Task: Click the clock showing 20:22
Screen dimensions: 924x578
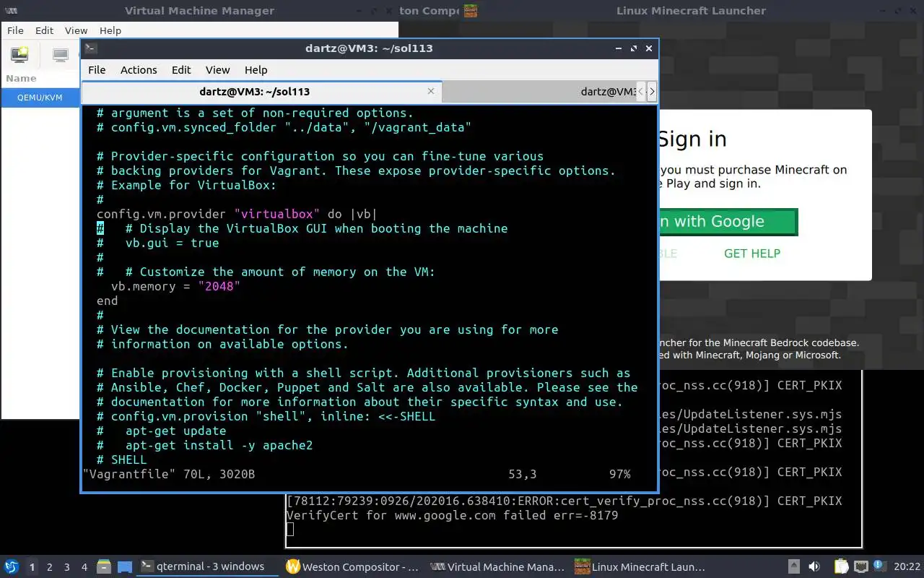Action: [x=907, y=567]
